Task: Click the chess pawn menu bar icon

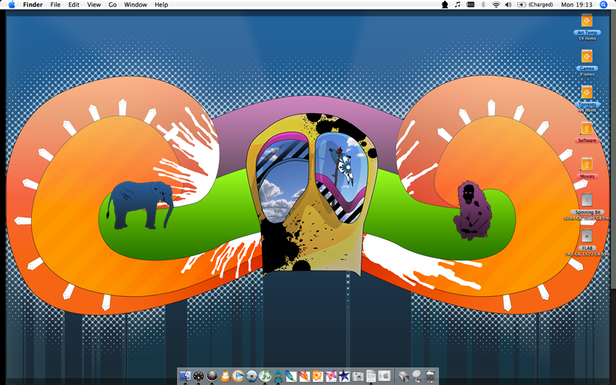Action: tap(445, 5)
